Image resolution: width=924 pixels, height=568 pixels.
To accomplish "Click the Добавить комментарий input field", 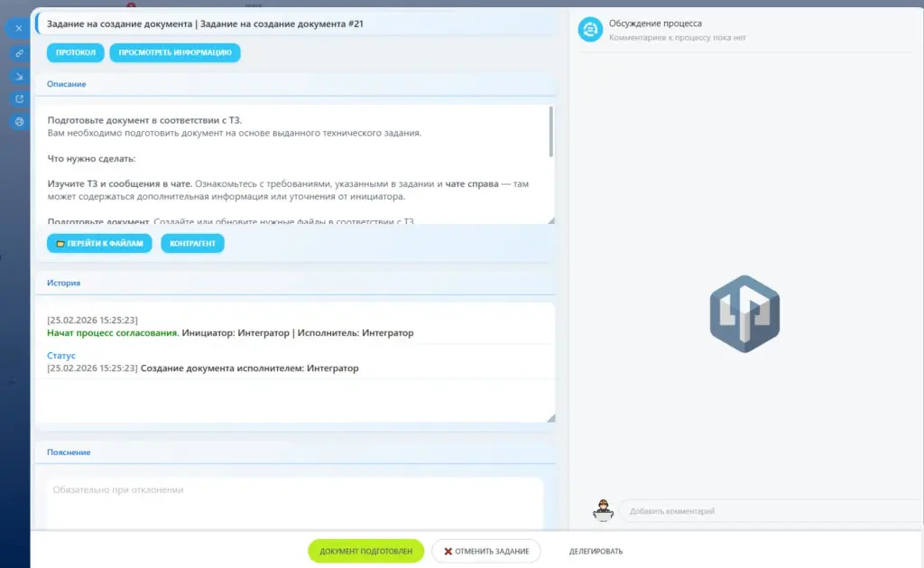I will pyautogui.click(x=767, y=511).
